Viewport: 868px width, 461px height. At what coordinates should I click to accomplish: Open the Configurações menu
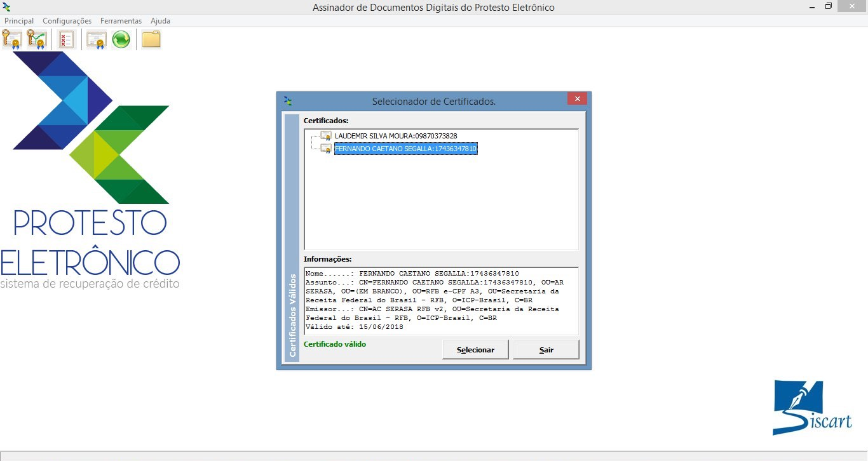[x=67, y=21]
